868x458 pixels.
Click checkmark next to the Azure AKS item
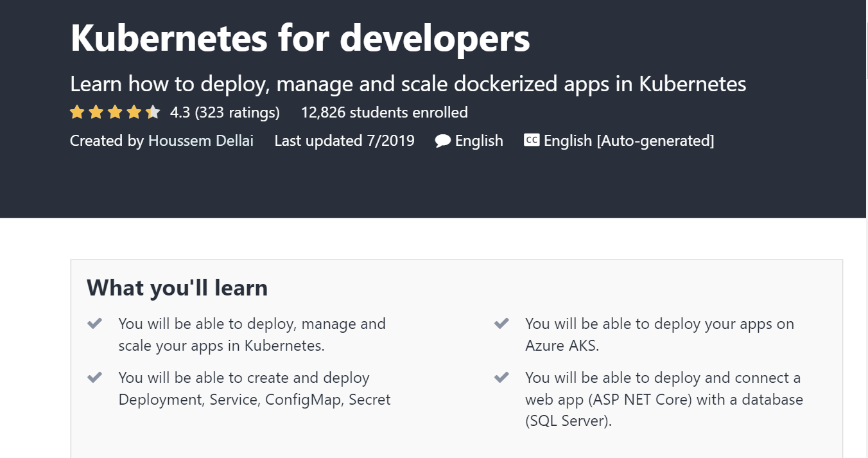click(x=501, y=323)
